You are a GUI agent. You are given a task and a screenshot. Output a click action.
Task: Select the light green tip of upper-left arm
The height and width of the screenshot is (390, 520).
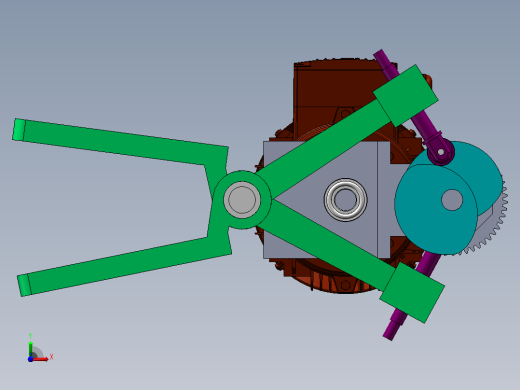pyautogui.click(x=19, y=130)
